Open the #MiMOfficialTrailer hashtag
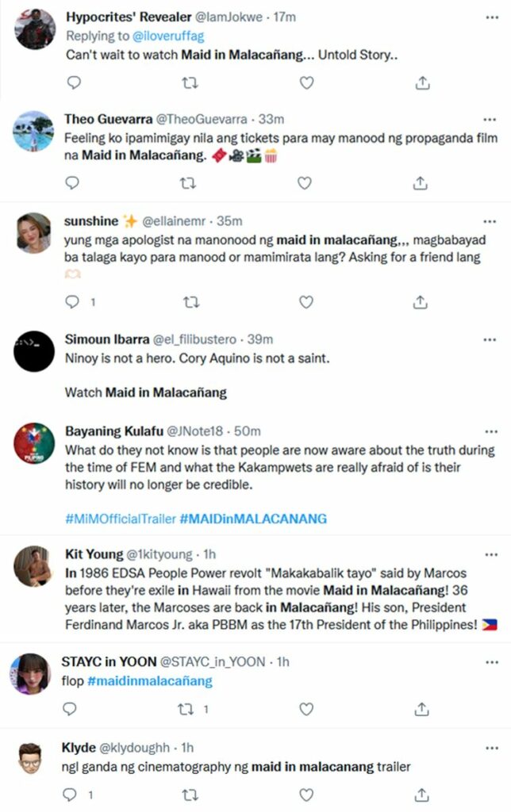This screenshot has width=511, height=812. [x=121, y=519]
